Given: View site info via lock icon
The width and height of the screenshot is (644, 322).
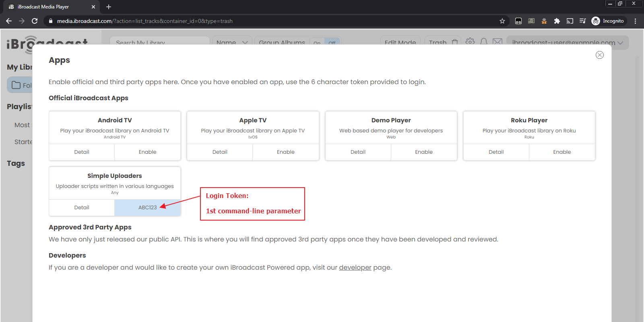Looking at the screenshot, I should pyautogui.click(x=50, y=21).
